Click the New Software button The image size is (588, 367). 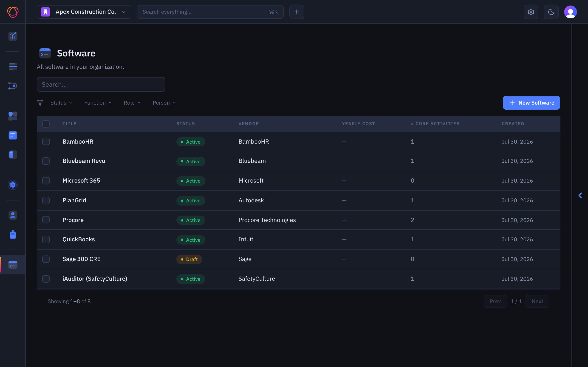[x=531, y=103]
